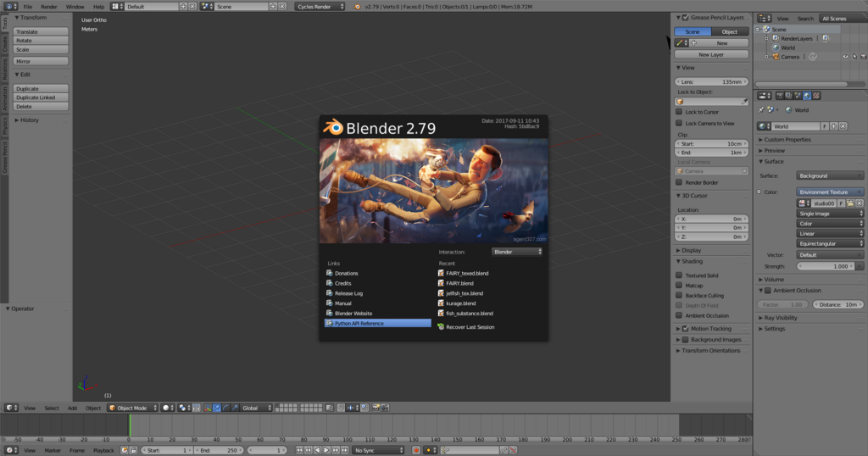This screenshot has width=868, height=456.
Task: Adjust the Strength 1.000 slider
Action: point(826,266)
